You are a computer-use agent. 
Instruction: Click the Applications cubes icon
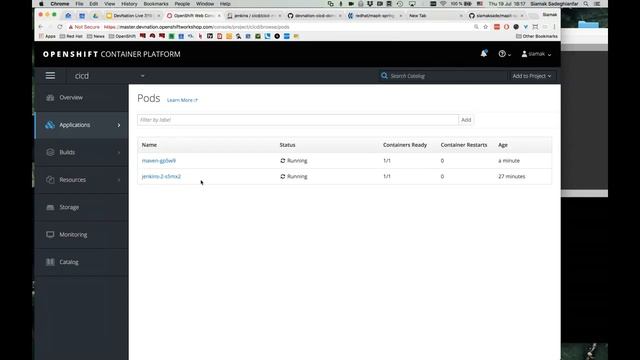(50, 125)
